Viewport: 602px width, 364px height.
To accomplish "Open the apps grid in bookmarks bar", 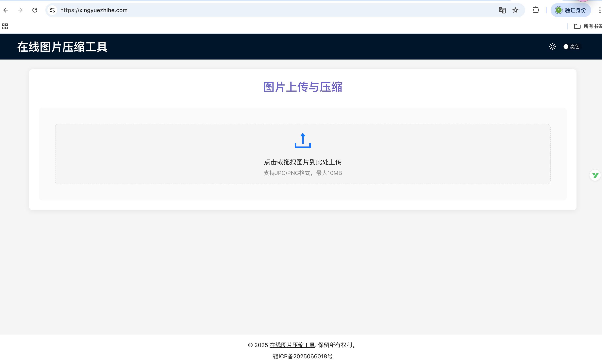I will [x=5, y=26].
